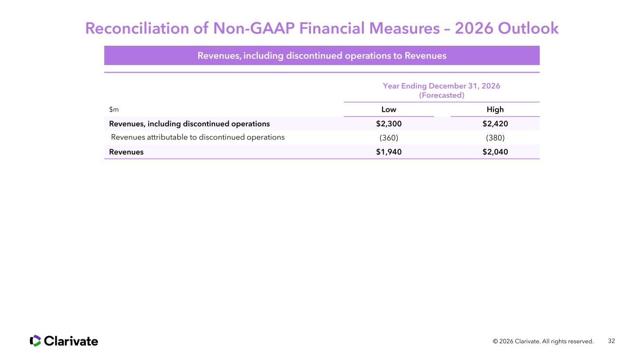The image size is (644, 362).
Task: Click the '(Forecasted)' label
Action: [442, 95]
